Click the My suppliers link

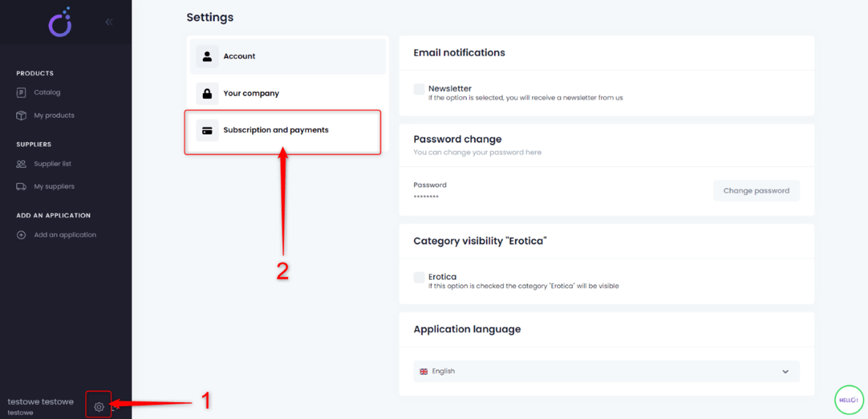tap(54, 187)
